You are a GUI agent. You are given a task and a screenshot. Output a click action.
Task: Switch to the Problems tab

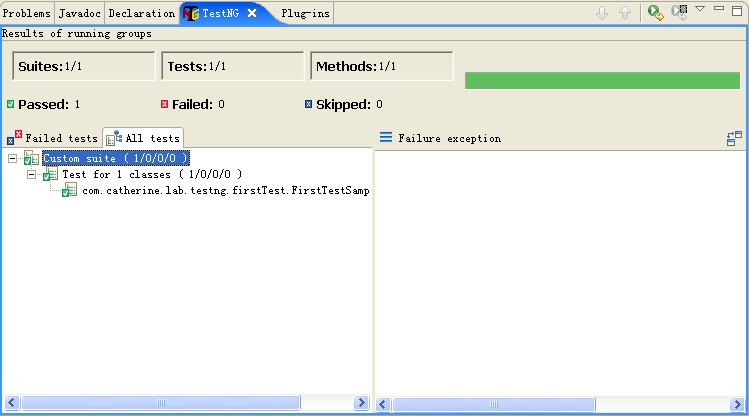[27, 14]
